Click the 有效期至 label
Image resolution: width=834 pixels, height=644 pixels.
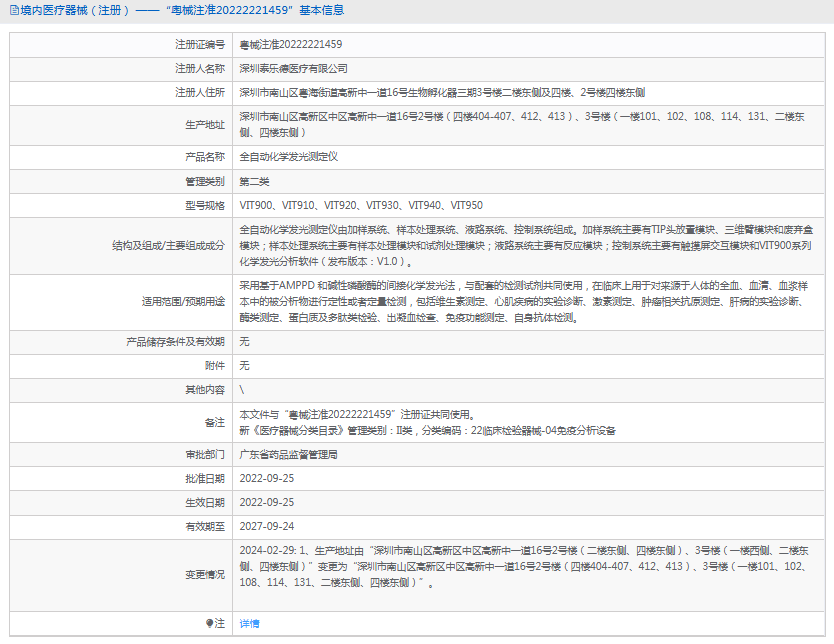point(205,526)
